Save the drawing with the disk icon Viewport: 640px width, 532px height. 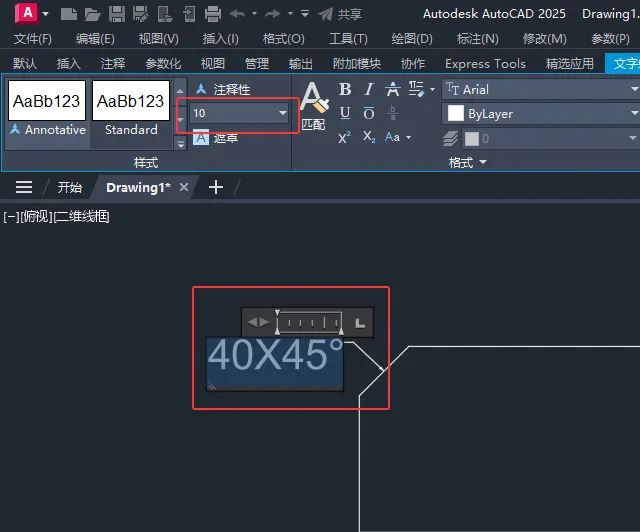click(117, 14)
